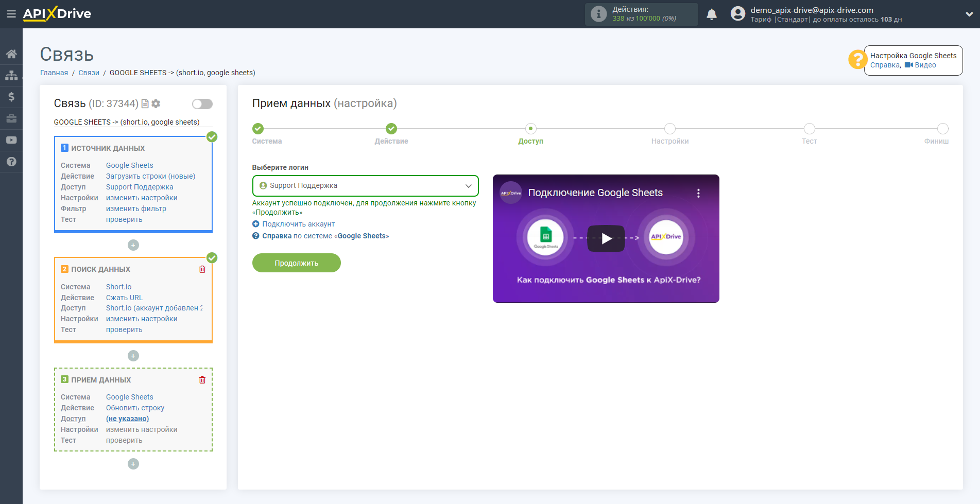Image resolution: width=980 pixels, height=504 pixels.
Task: Click the actions info icon
Action: coord(598,14)
